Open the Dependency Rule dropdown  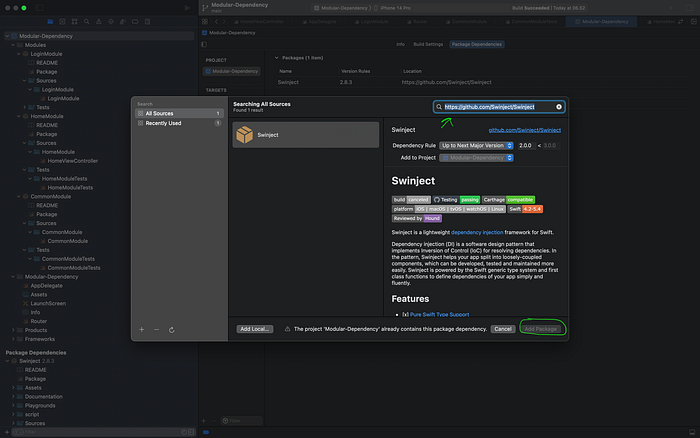pos(476,146)
